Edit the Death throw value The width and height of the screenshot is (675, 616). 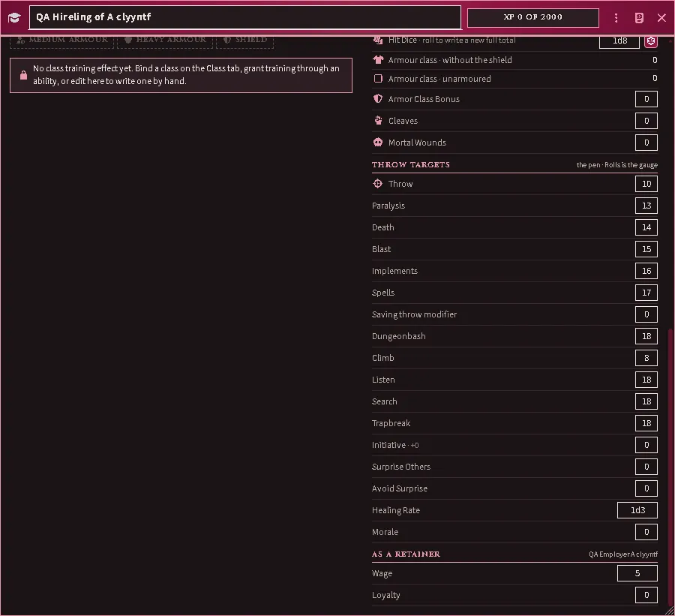point(646,227)
